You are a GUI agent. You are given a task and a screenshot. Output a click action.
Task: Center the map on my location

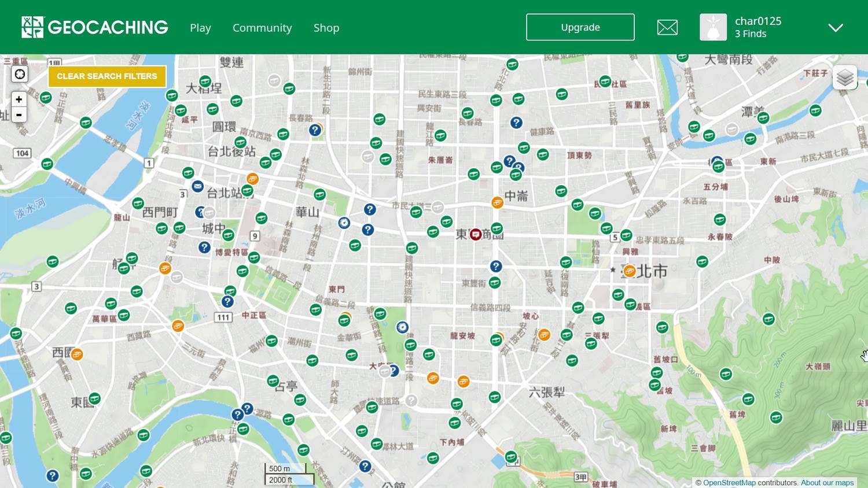tap(20, 74)
